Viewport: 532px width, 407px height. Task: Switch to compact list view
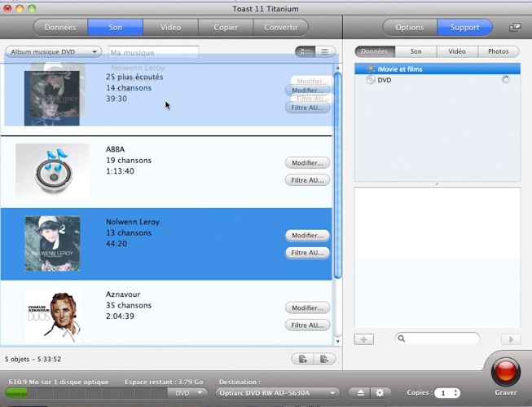click(x=325, y=51)
